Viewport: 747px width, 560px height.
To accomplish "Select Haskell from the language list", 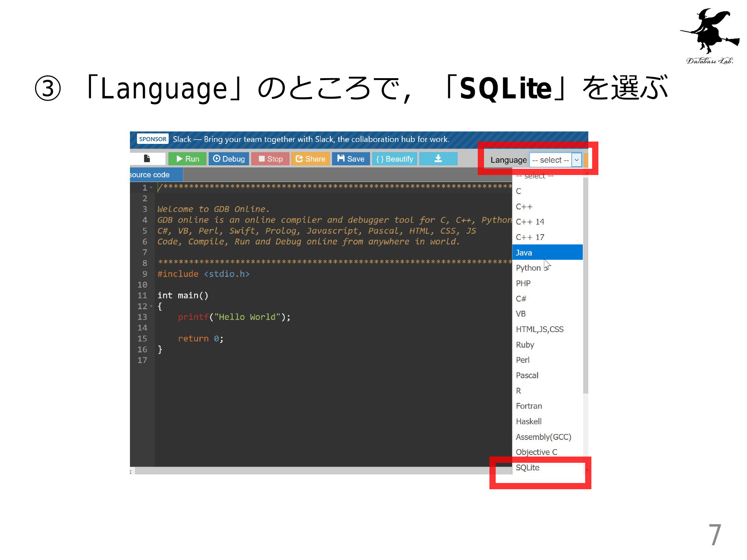I will click(x=547, y=422).
